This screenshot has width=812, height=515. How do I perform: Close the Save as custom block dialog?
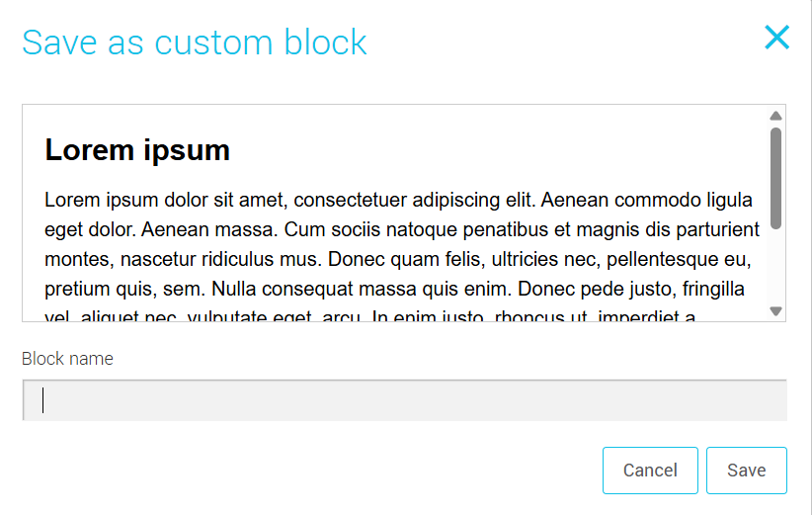(776, 38)
